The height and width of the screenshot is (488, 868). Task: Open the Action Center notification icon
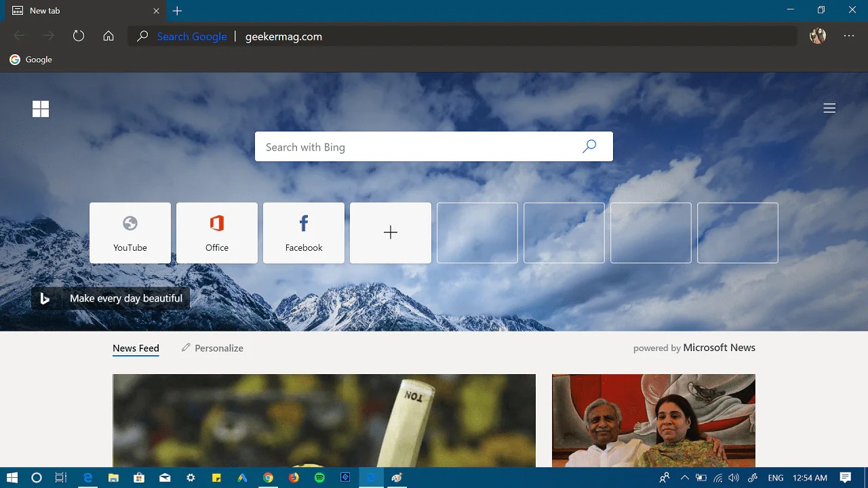845,477
